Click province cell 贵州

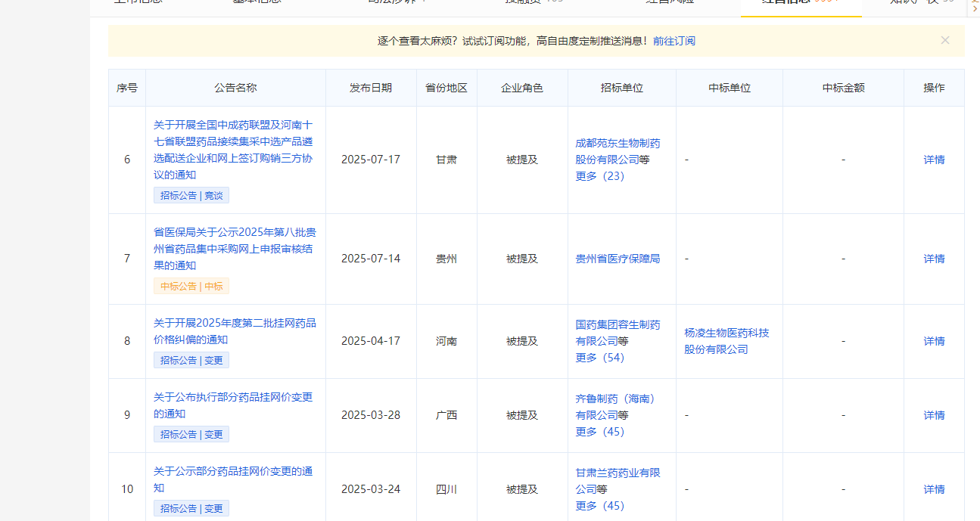coord(446,259)
